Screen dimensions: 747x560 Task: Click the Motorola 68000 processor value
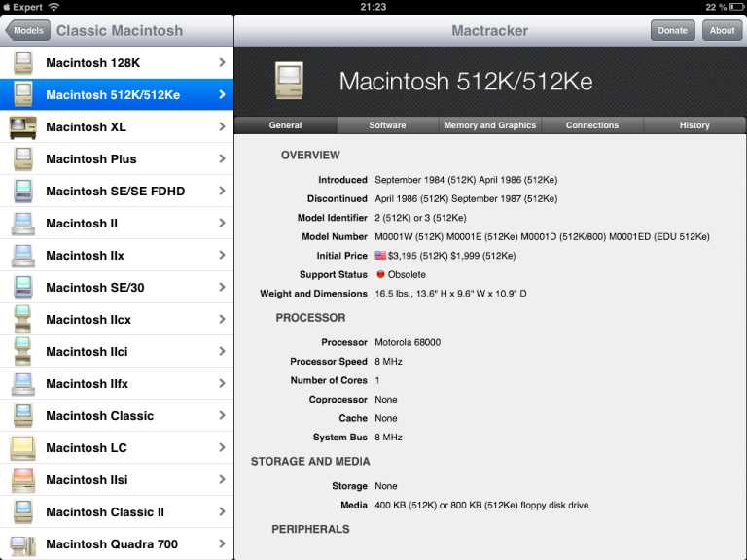point(408,342)
